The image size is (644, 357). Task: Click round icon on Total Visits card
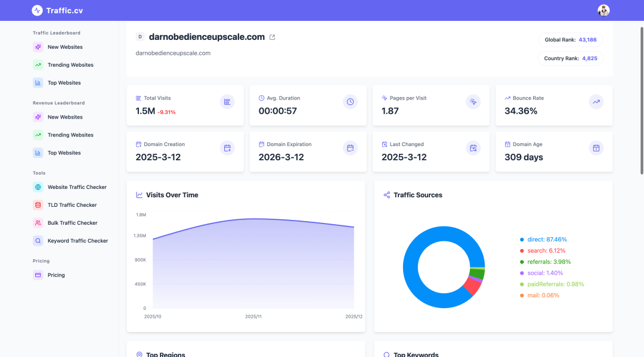227,102
